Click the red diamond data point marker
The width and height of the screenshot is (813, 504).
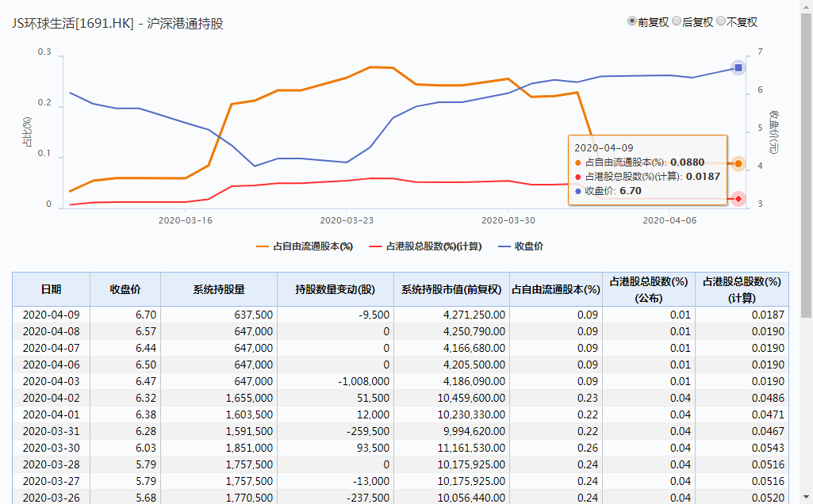[x=738, y=199]
